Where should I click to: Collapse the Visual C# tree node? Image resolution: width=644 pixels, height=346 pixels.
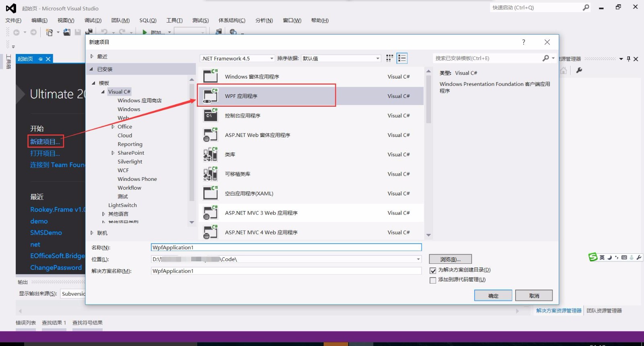pyautogui.click(x=103, y=92)
